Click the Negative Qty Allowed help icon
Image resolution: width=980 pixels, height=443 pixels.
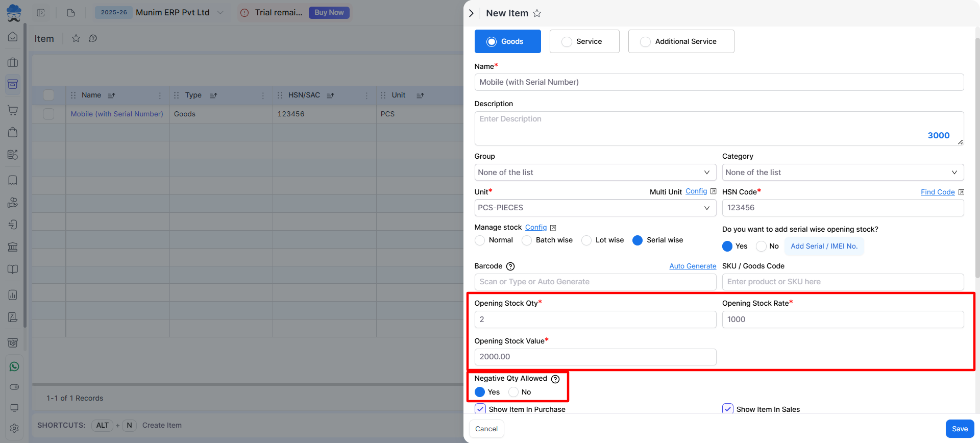pos(555,379)
